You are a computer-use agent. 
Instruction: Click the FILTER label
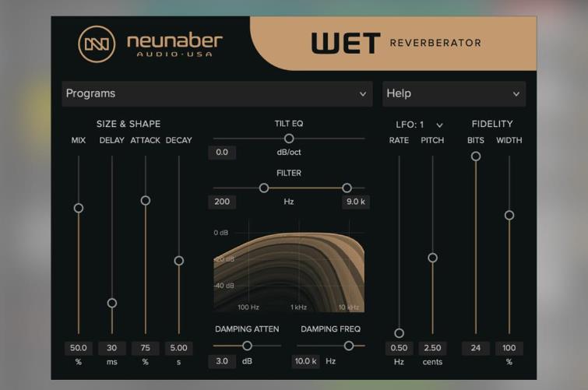coord(289,173)
